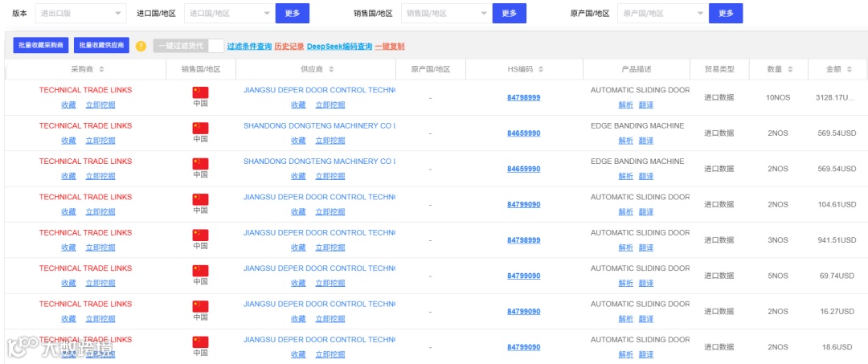The image size is (868, 364).
Task: Open 历史记录 link
Action: tap(289, 47)
